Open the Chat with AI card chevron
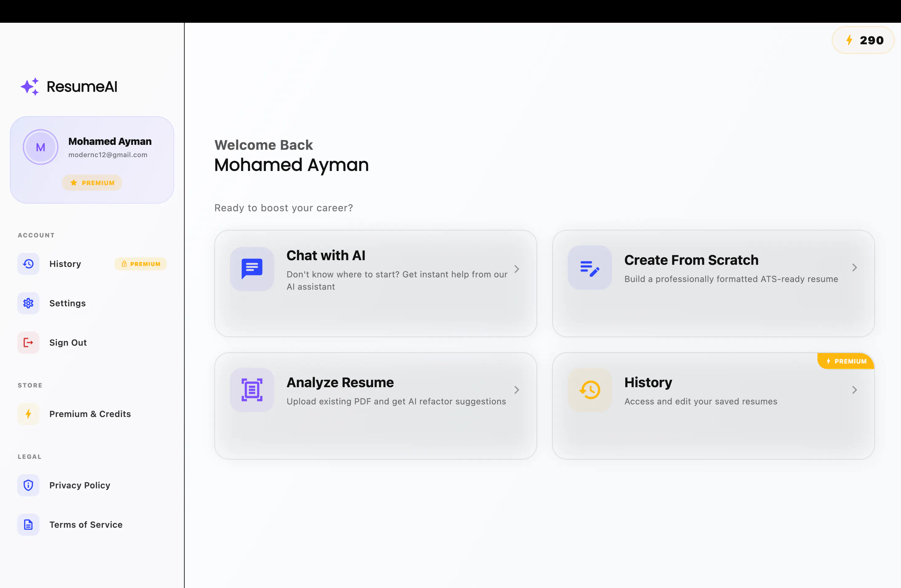The image size is (901, 588). (517, 269)
